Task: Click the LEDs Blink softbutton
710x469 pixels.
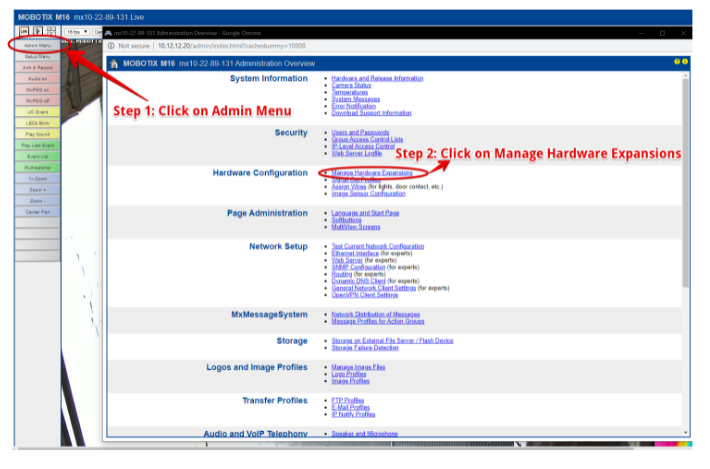Action: click(38, 123)
